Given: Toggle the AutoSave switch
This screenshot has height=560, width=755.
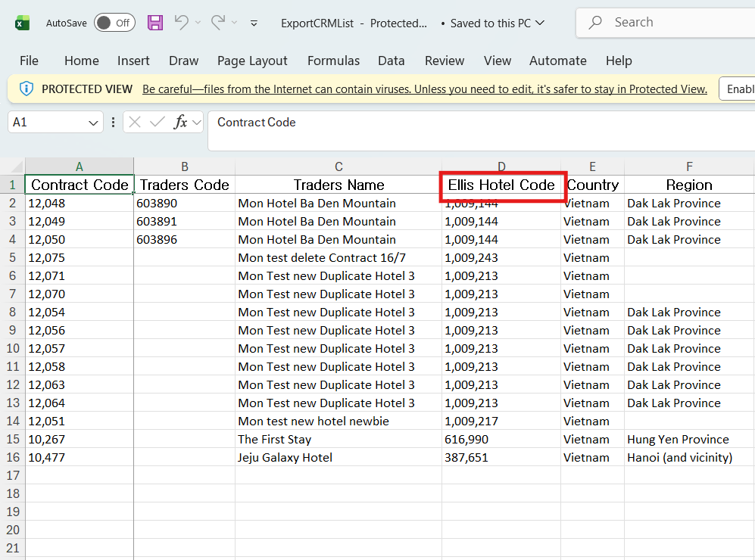Looking at the screenshot, I should pyautogui.click(x=114, y=23).
